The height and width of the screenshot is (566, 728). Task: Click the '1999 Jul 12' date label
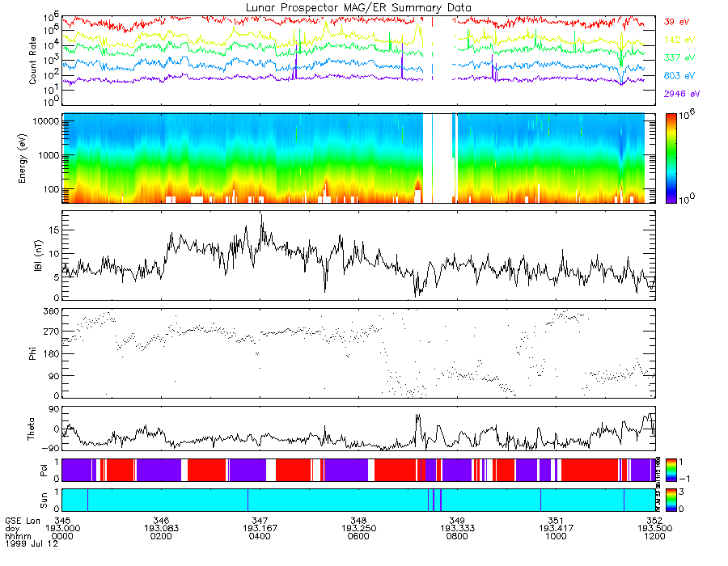[32, 543]
